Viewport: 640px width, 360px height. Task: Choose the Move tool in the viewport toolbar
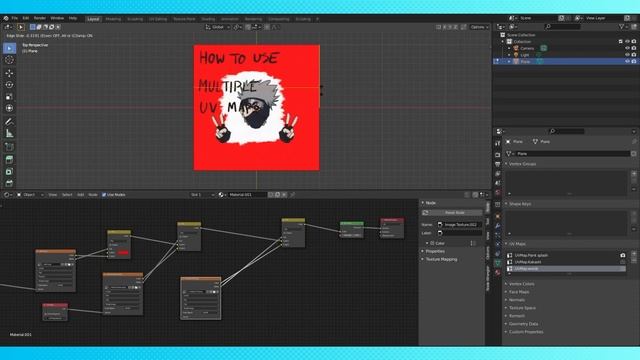click(x=9, y=73)
